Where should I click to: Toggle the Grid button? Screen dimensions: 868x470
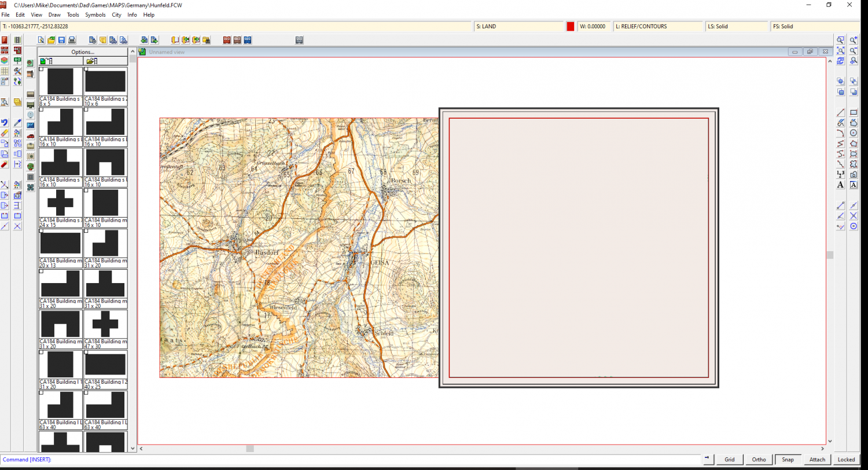coord(729,460)
